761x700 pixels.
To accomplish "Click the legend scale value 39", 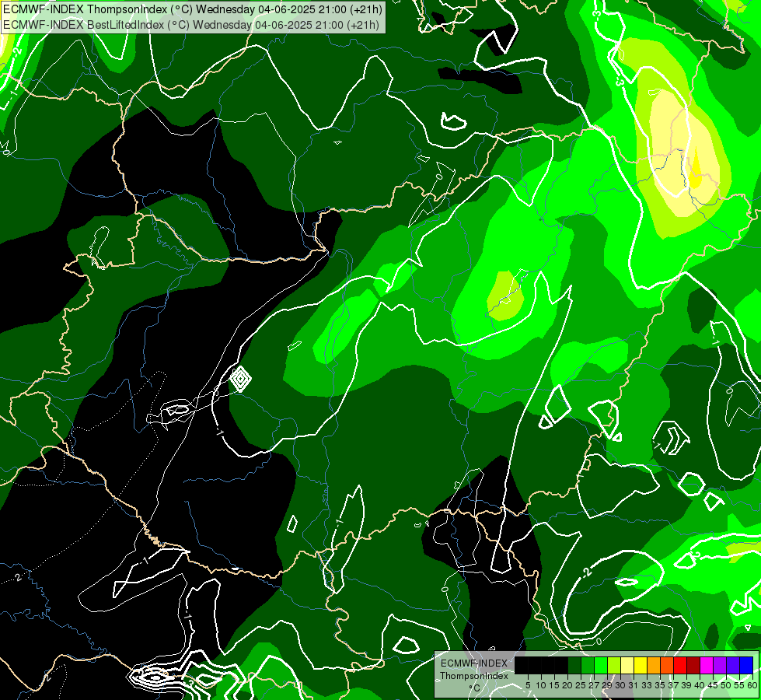I will (686, 685).
